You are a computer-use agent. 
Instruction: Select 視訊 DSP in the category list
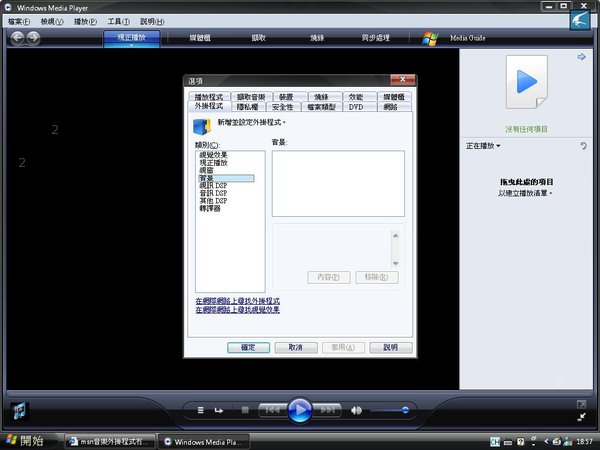tap(213, 186)
